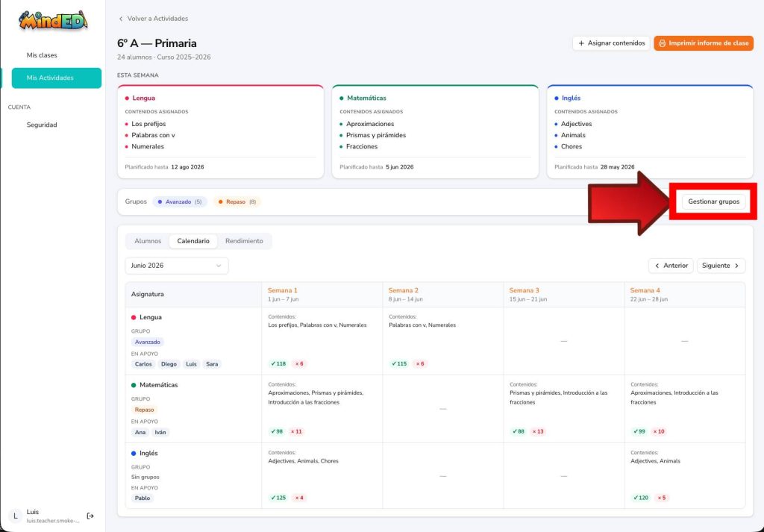Click the L user avatar
This screenshot has width=764, height=532.
point(16,516)
